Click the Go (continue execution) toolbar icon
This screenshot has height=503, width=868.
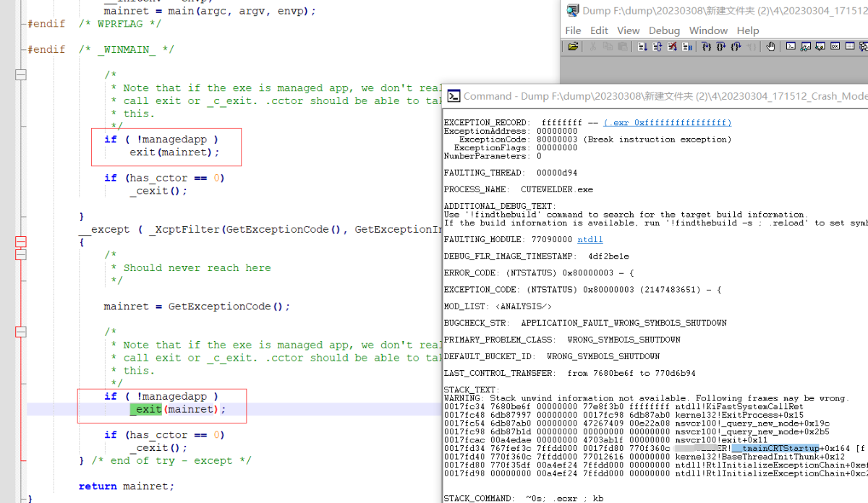(642, 47)
